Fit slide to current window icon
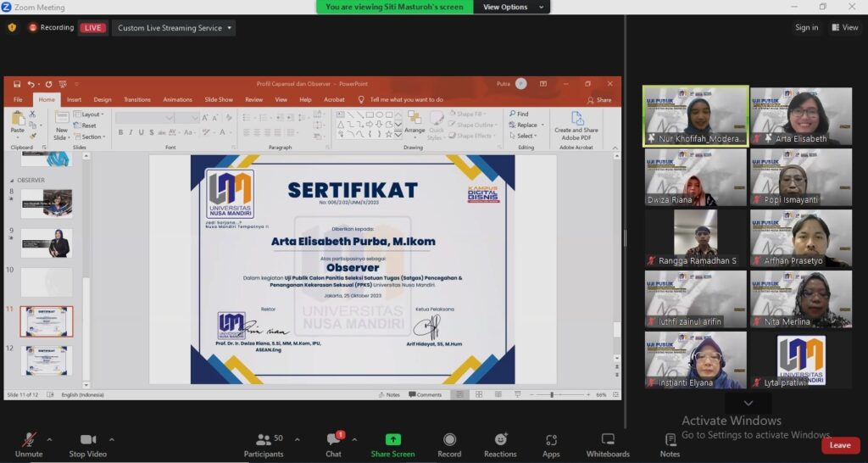The height and width of the screenshot is (463, 868). coord(615,395)
